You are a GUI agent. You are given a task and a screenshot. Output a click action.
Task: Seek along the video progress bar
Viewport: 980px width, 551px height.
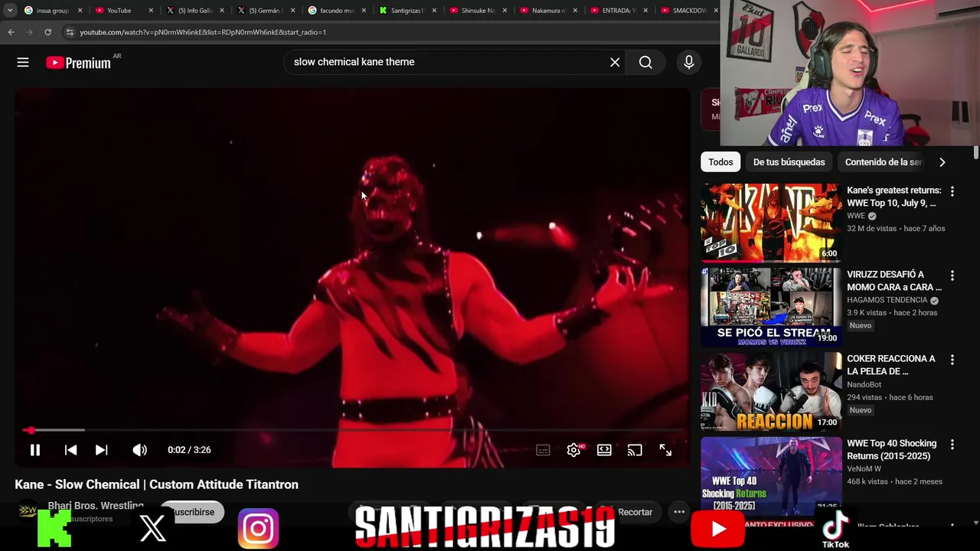(x=352, y=430)
